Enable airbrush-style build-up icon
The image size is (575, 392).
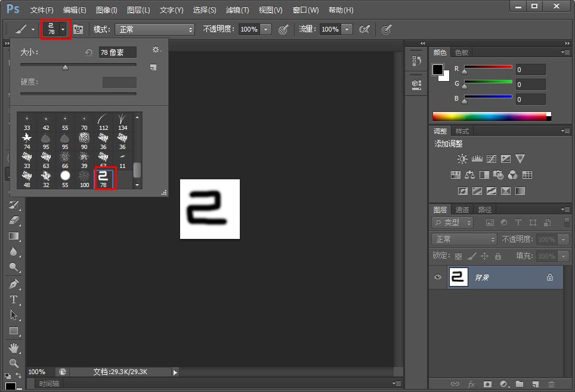click(x=364, y=29)
